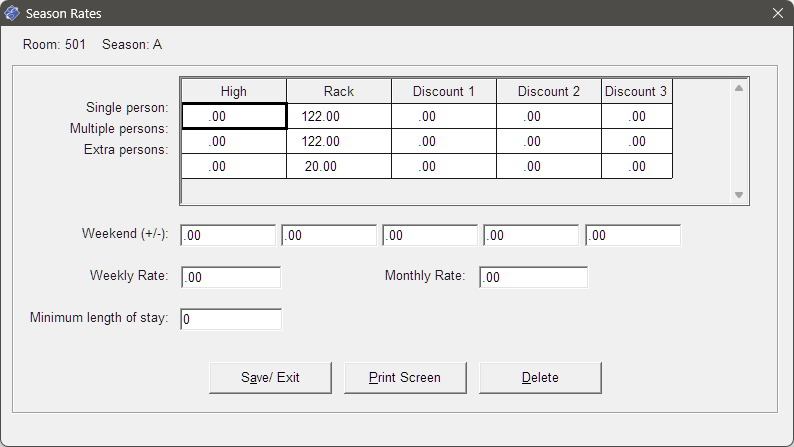Screen dimensions: 794x447
Task: Click the Print Screen button
Action: (x=405, y=378)
